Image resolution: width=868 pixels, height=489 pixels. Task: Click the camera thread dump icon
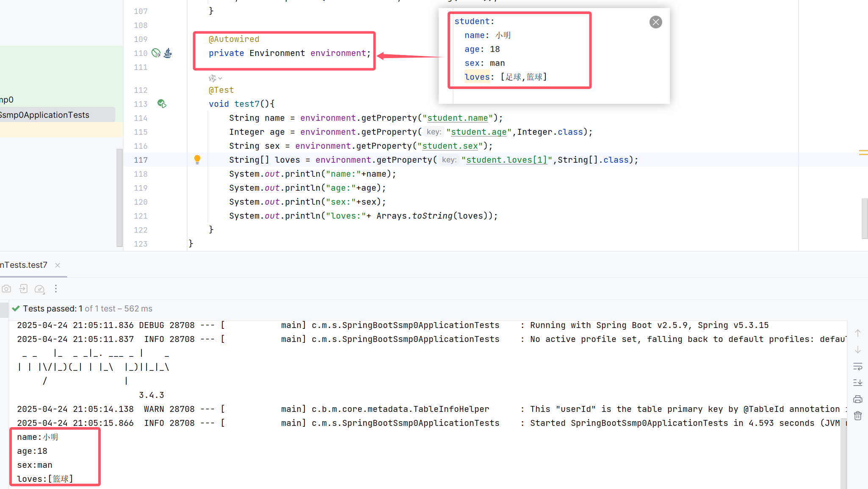pyautogui.click(x=6, y=289)
